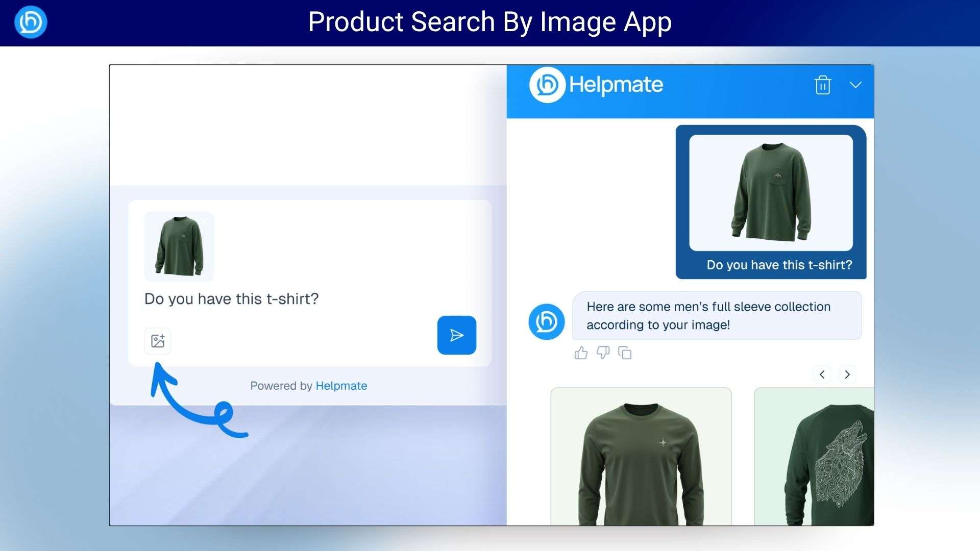Click the attached t-shirt thumbnail in composer
980x551 pixels.
click(x=179, y=246)
